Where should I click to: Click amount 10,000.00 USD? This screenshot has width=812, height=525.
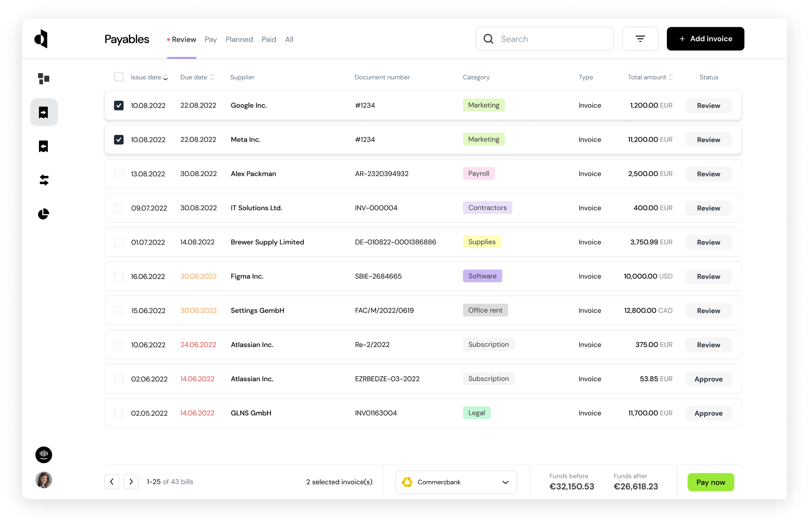tap(648, 276)
